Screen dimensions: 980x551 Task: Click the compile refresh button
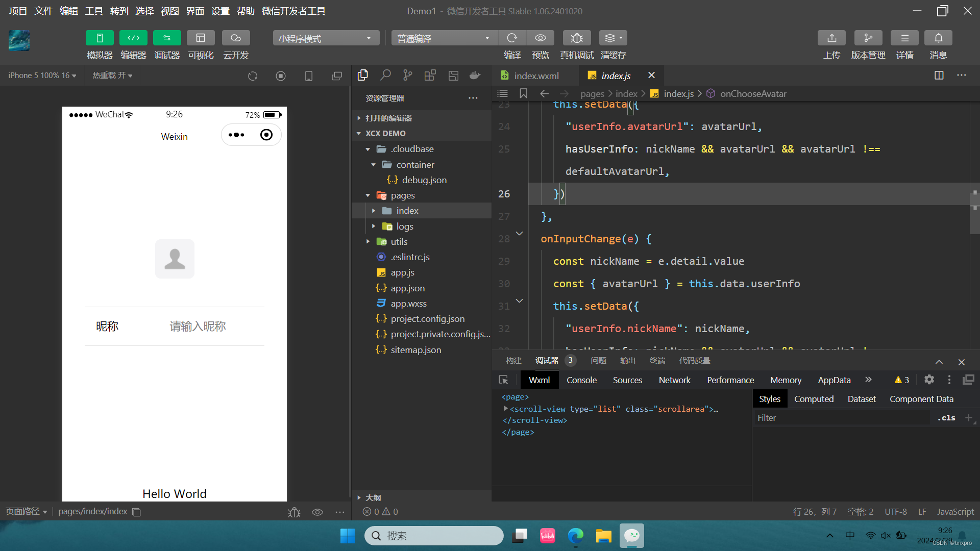point(512,38)
